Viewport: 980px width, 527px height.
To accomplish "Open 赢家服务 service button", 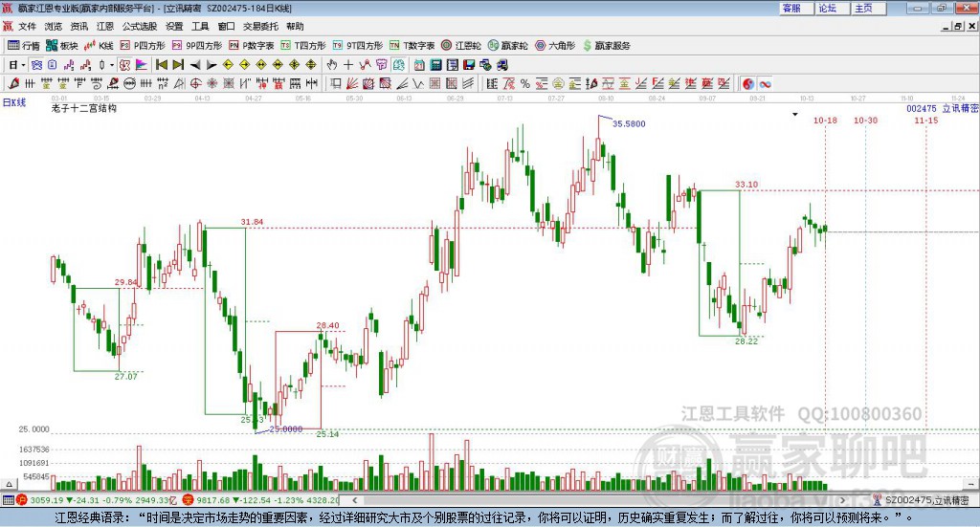I will [x=606, y=46].
